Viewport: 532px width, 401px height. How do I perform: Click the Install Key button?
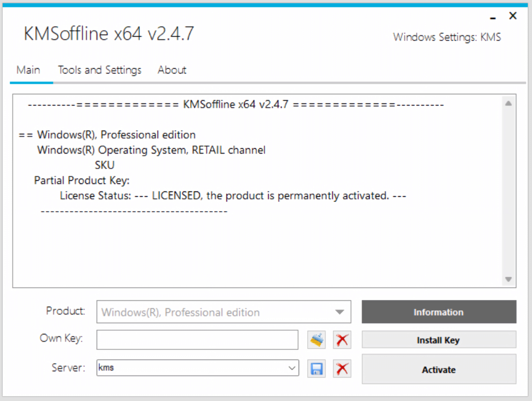[439, 339]
